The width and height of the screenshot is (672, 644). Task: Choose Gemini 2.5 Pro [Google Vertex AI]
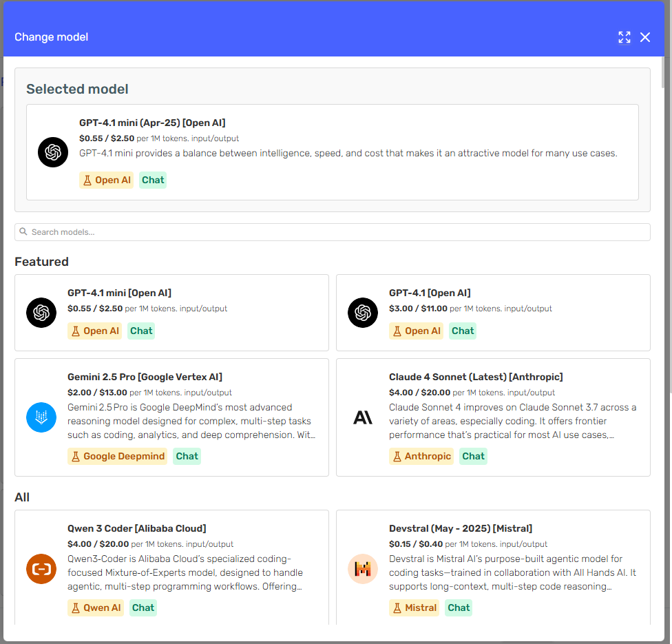coord(172,417)
